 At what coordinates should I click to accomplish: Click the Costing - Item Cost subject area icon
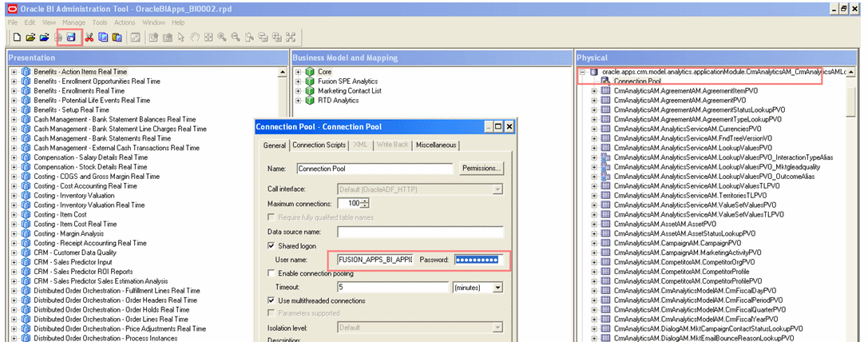(x=26, y=214)
